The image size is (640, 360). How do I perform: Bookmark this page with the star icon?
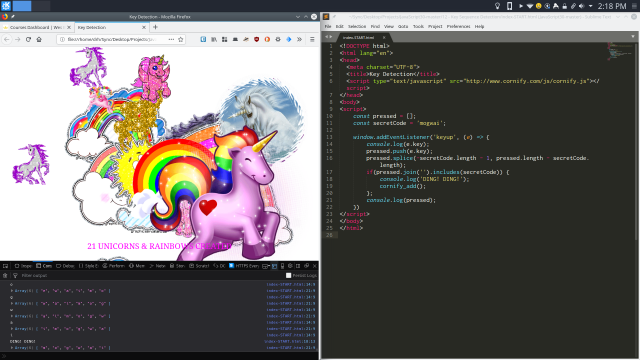180,40
